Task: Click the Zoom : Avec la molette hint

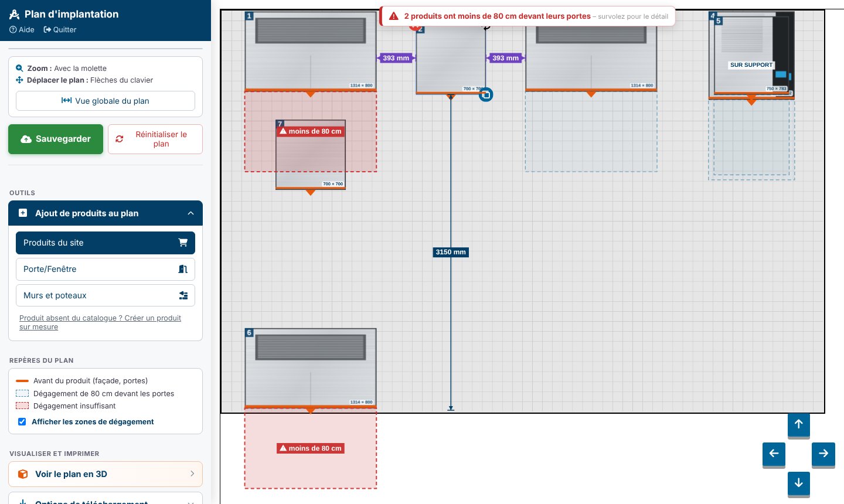Action: point(61,69)
